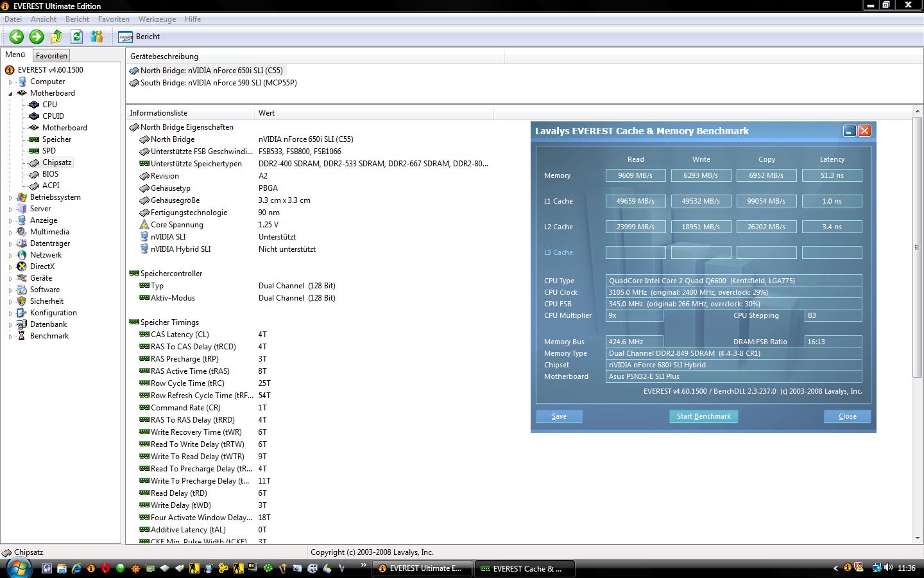The width and height of the screenshot is (924, 578).
Task: Select the CPU item icon in tree
Action: pos(34,105)
